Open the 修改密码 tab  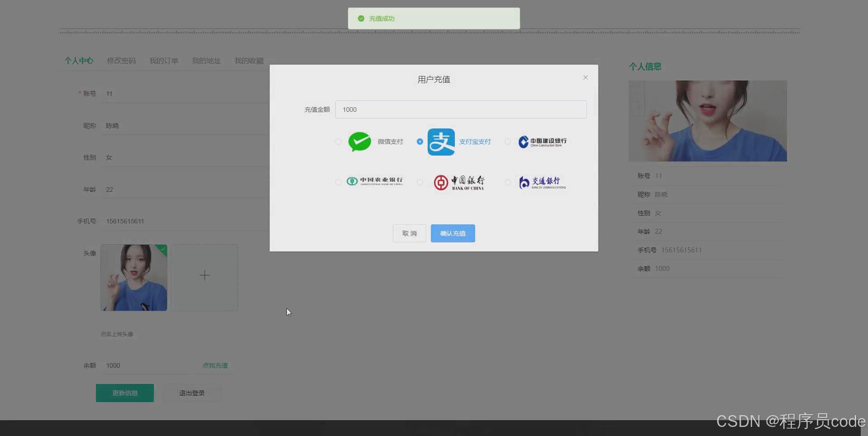click(x=121, y=60)
